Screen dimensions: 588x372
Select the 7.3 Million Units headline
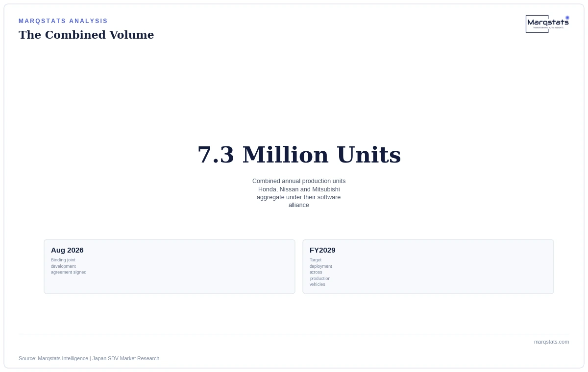tap(299, 155)
